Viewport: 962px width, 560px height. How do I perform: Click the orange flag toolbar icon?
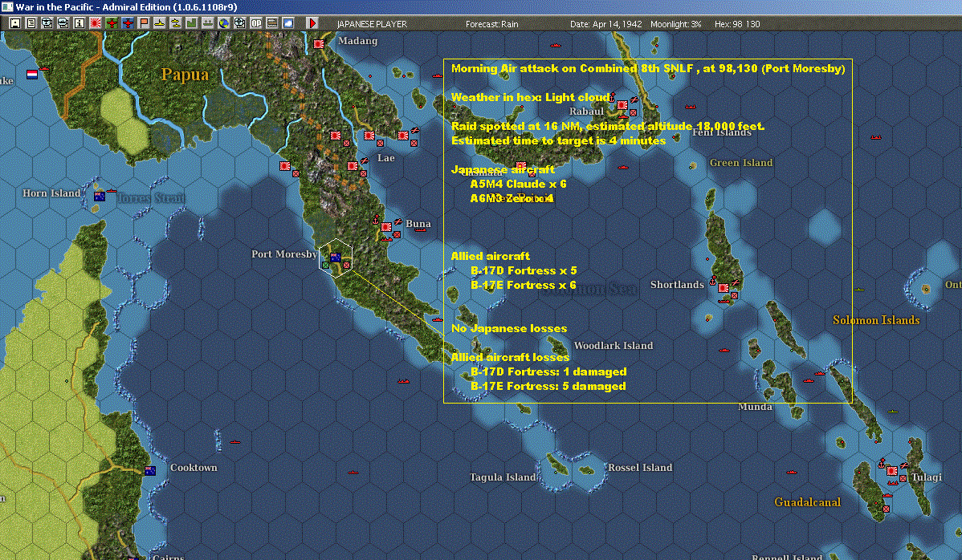(144, 23)
